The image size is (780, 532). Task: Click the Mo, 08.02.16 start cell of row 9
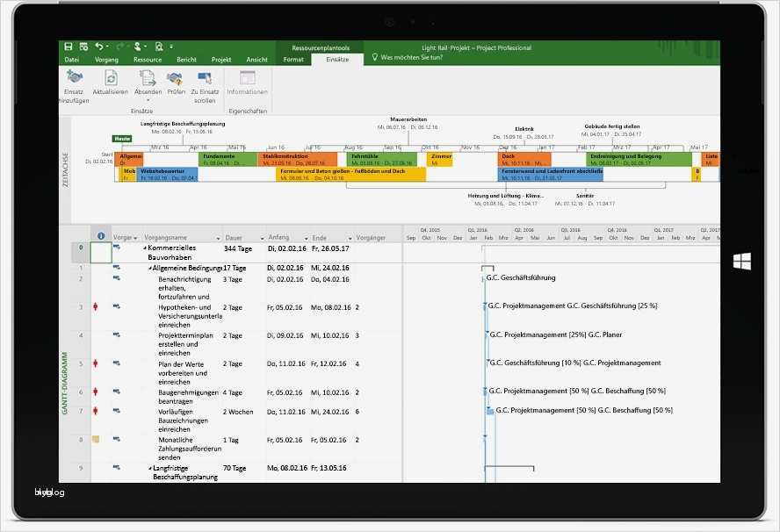(287, 468)
